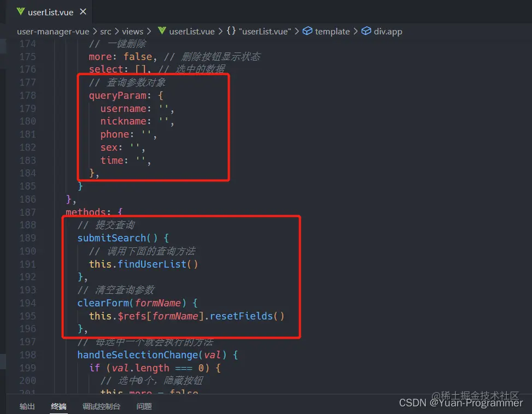Image resolution: width=532 pixels, height=414 pixels.
Task: Click line number 189
Action: 27,238
